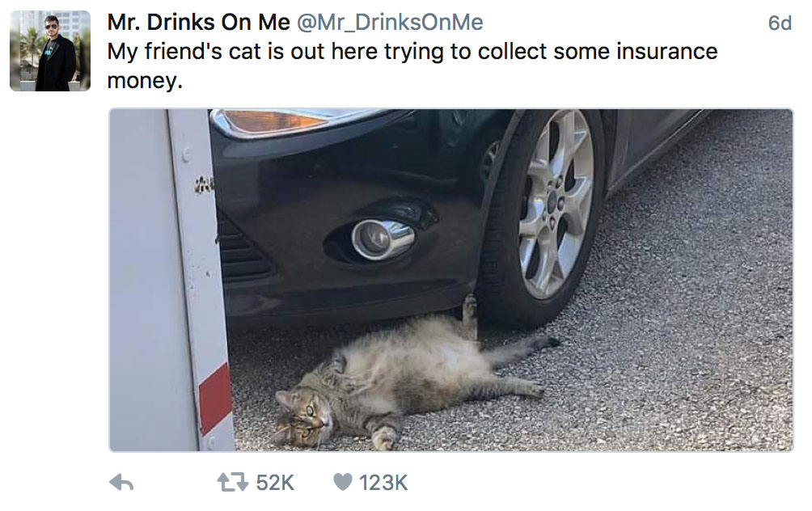The height and width of the screenshot is (511, 812).
Task: Click the word "money." in the tweet
Action: (x=141, y=81)
